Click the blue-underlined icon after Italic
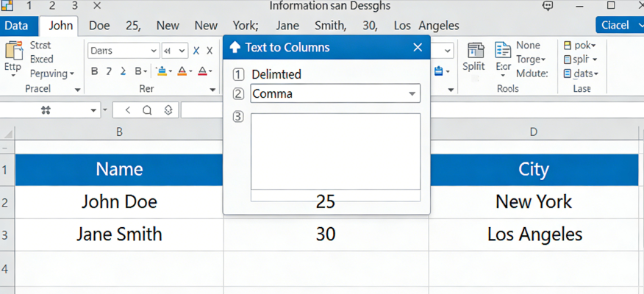Viewport: 644px width, 294px height. [123, 72]
